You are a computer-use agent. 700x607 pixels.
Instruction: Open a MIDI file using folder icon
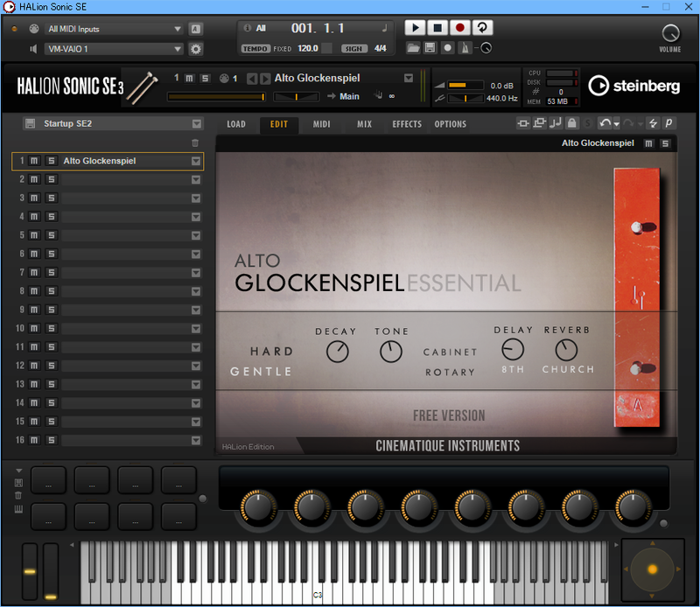[413, 48]
